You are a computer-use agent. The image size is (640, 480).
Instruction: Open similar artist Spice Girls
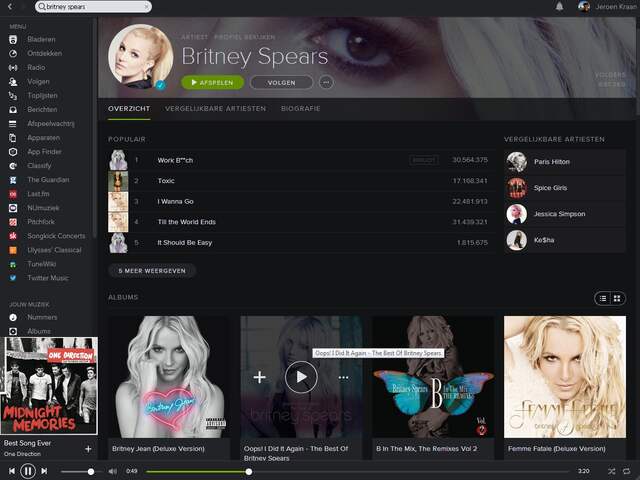click(565, 188)
